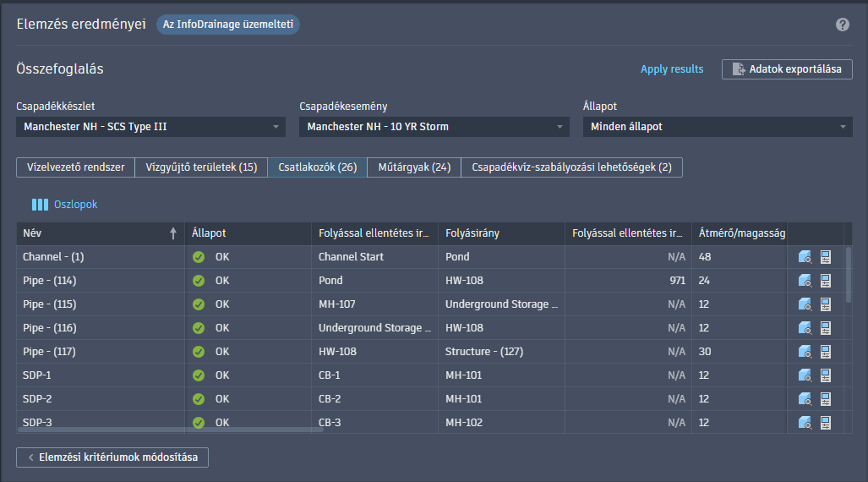Zoom to Channel - (1) in model

805,257
